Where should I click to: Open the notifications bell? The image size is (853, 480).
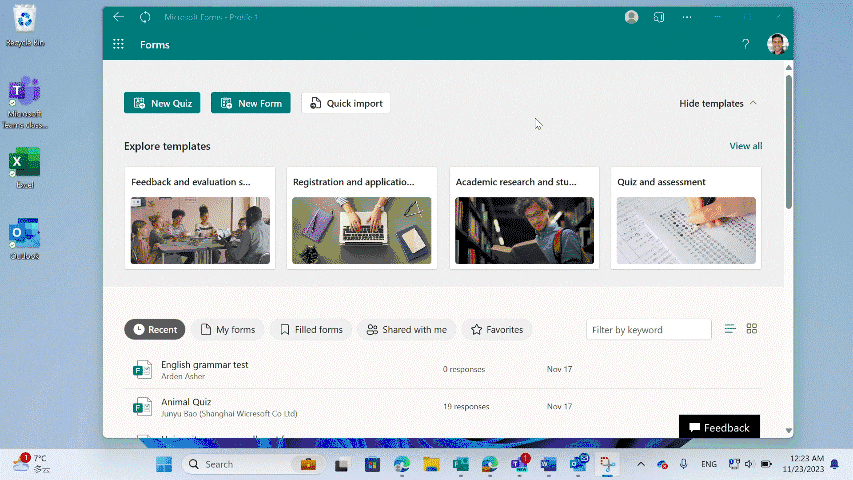pos(835,464)
